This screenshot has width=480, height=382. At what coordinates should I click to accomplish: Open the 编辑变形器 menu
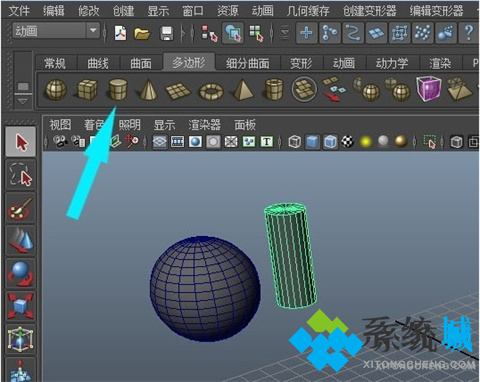click(436, 11)
